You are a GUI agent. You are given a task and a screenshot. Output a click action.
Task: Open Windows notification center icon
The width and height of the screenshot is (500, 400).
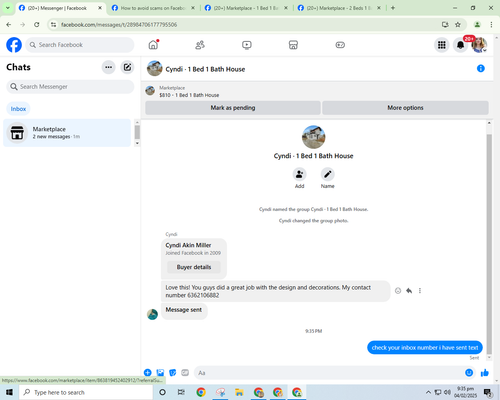pos(488,393)
